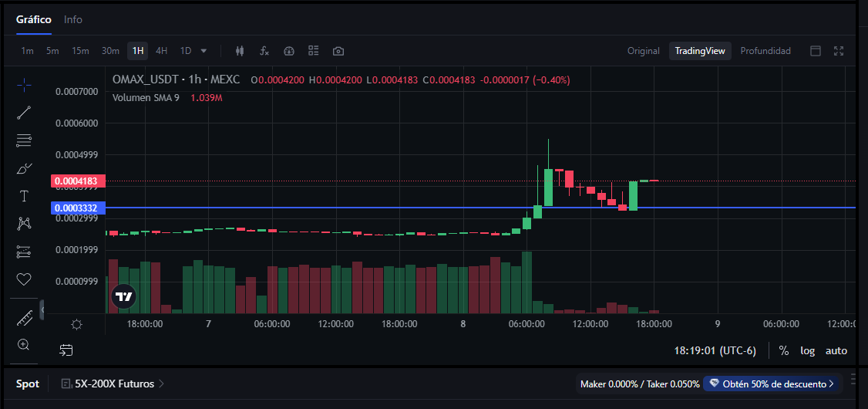This screenshot has width=868, height=409.
Task: Click the blue price label 0.0003332
Action: click(78, 208)
